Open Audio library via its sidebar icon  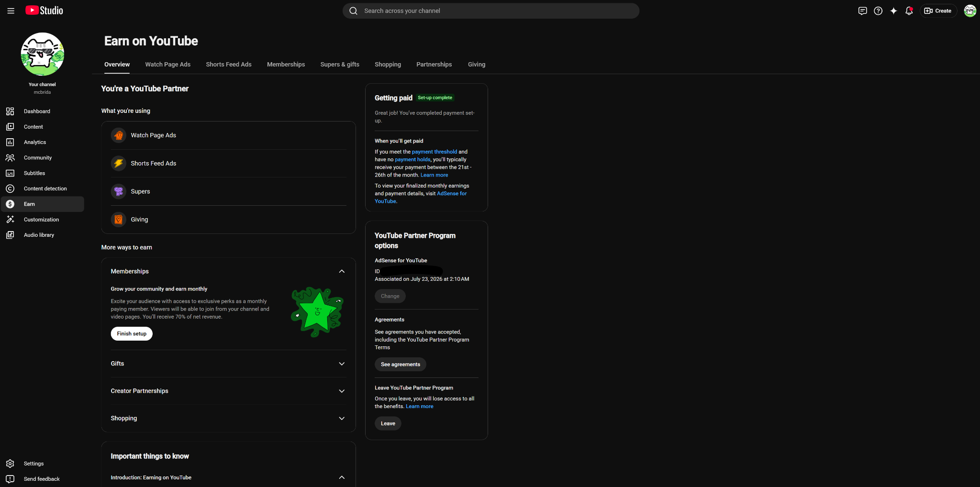click(10, 235)
